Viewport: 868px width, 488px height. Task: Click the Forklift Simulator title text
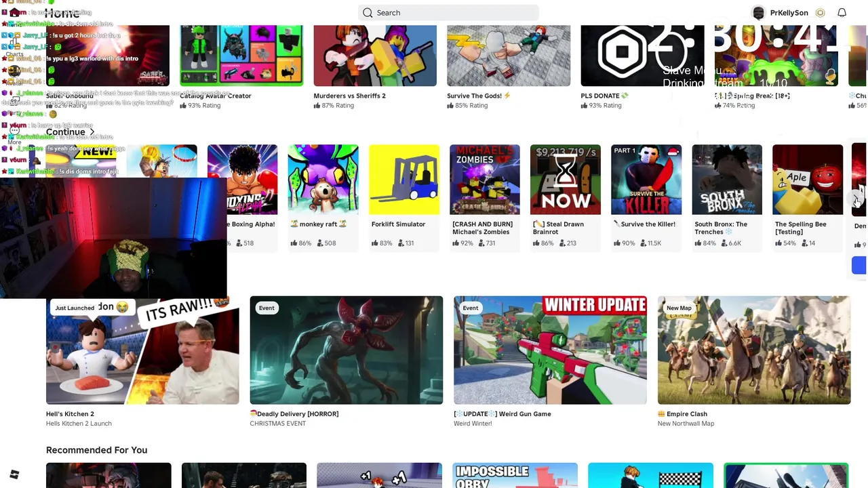[398, 224]
